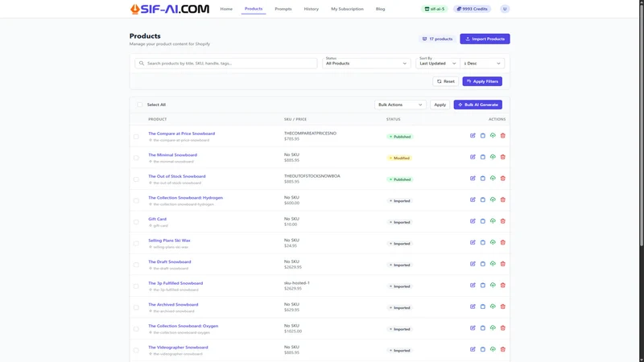Go to the Prompts tab
The image size is (644, 362).
(x=283, y=9)
